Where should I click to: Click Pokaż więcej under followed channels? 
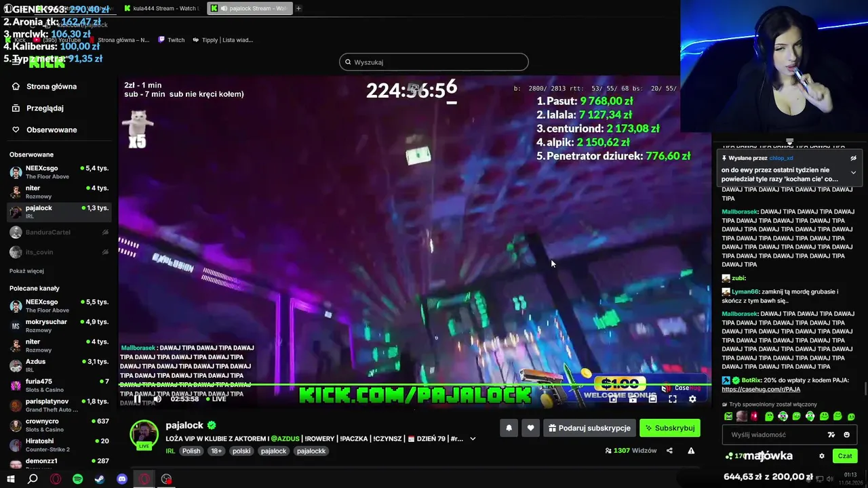[26, 271]
